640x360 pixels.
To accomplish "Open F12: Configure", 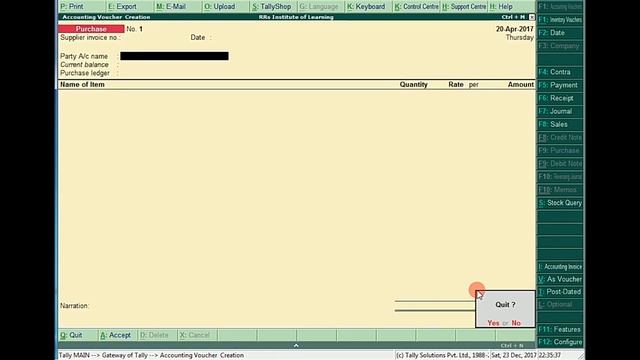I will (x=560, y=342).
